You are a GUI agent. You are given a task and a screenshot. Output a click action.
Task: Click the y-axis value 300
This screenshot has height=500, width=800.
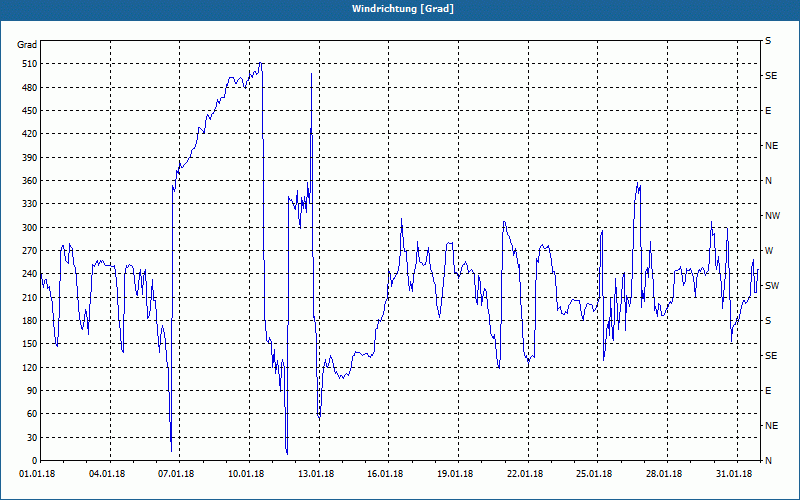pyautogui.click(x=31, y=228)
